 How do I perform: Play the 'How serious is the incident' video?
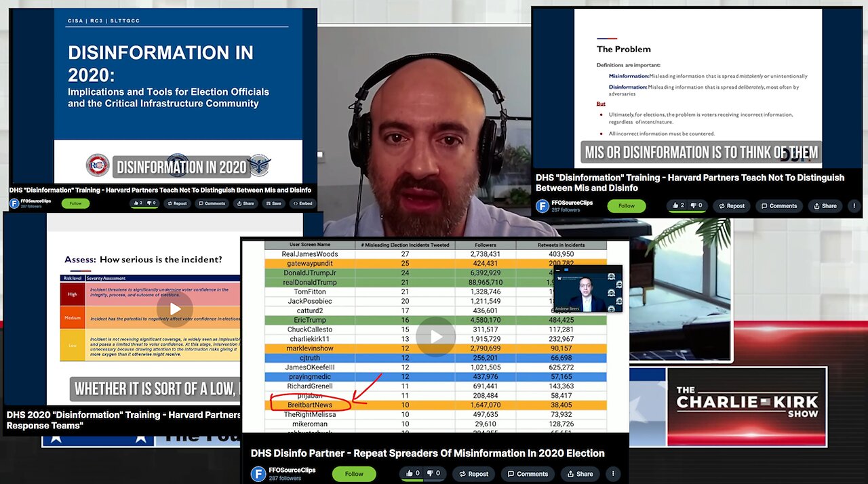point(175,309)
